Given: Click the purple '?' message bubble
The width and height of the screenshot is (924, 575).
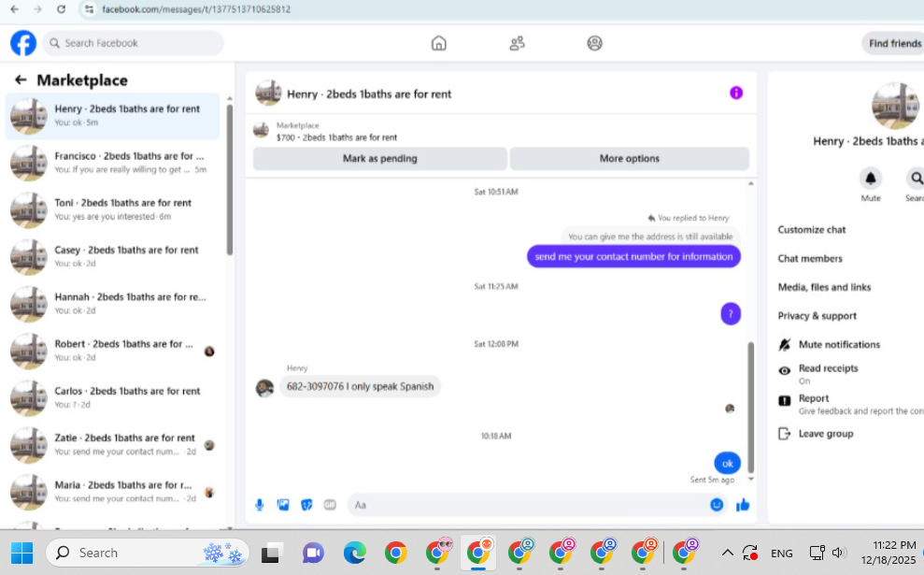Looking at the screenshot, I should (731, 314).
